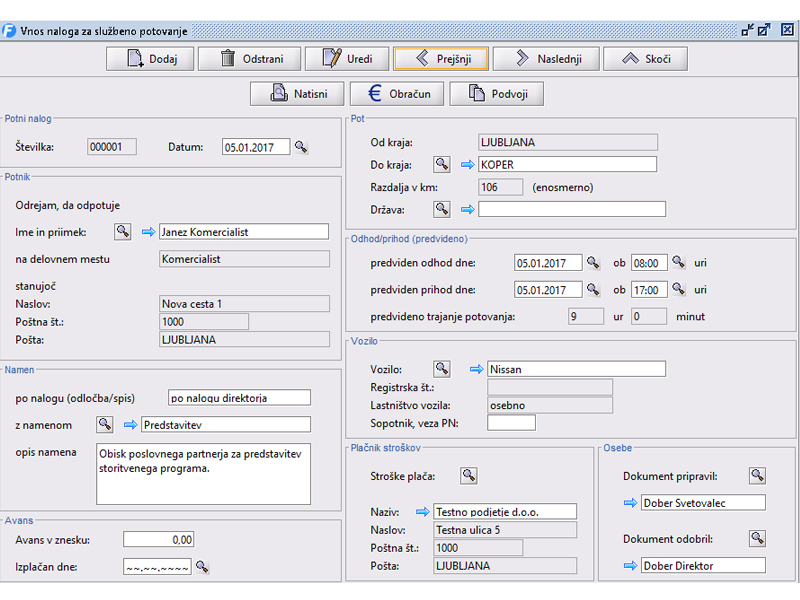Screen dimensions: 800x600
Task: Open Uredi to edit the travel order
Action: pyautogui.click(x=347, y=59)
